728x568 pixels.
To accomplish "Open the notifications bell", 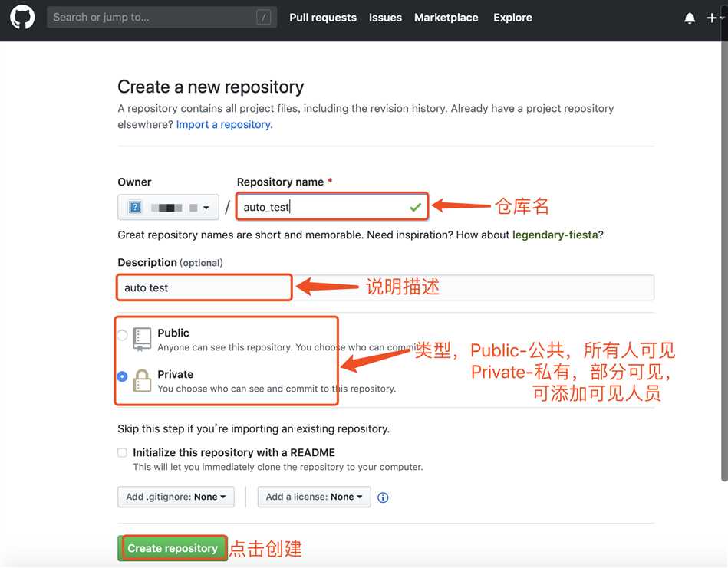I will tap(690, 18).
